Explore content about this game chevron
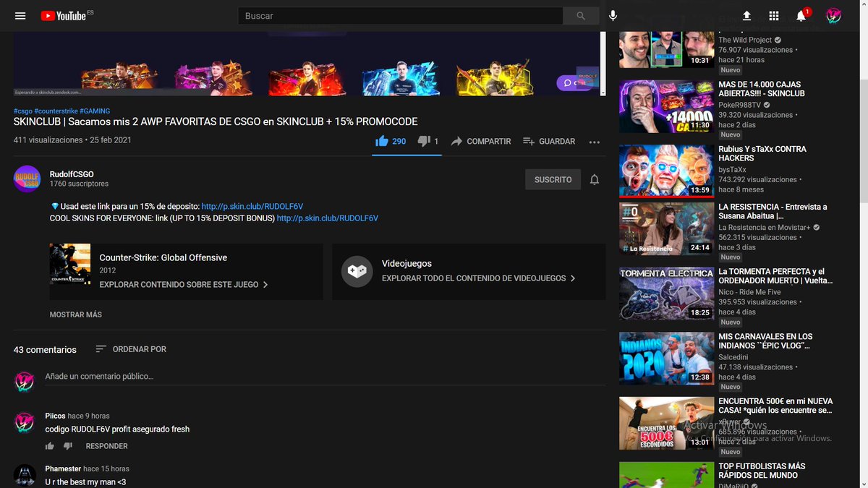This screenshot has height=488, width=868. point(265,285)
